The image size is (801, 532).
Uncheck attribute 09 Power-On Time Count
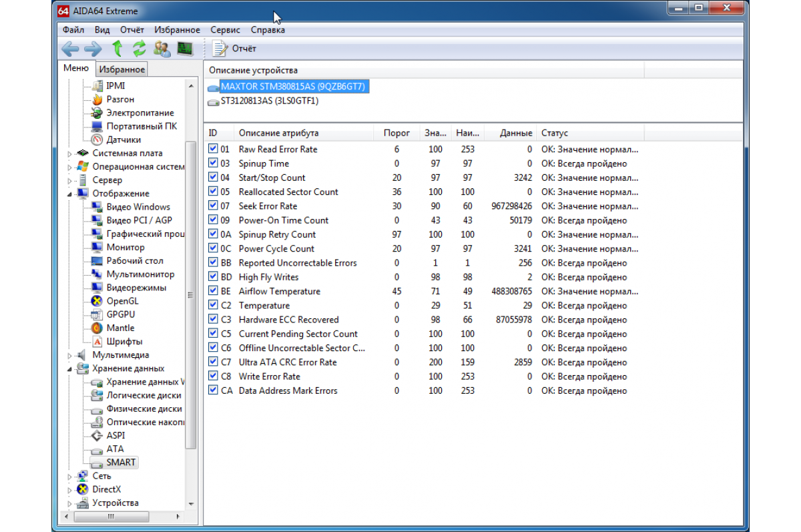(x=213, y=220)
